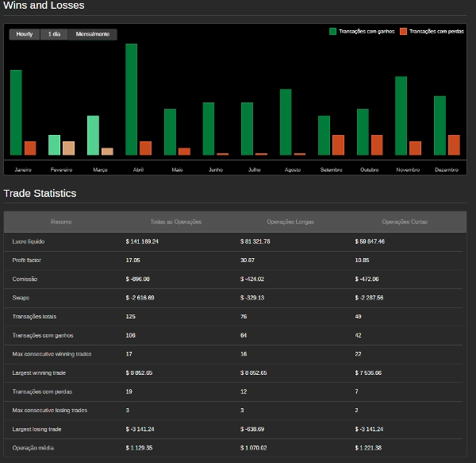
Task: Click the tallest green Abril wins bar
Action: pyautogui.click(x=131, y=99)
